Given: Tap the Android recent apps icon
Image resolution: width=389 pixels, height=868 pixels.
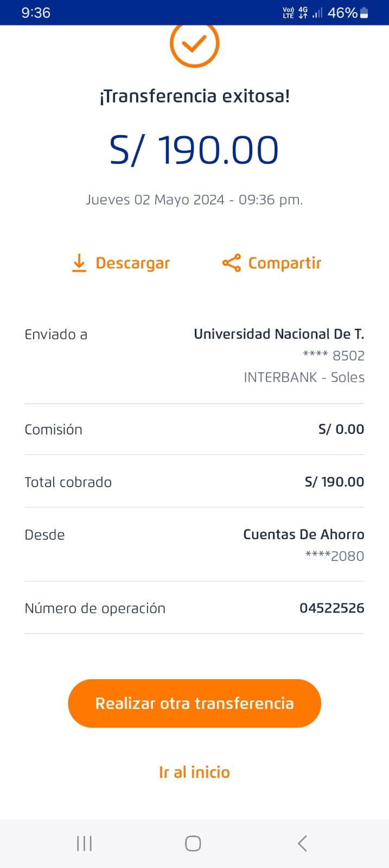Looking at the screenshot, I should 84,844.
